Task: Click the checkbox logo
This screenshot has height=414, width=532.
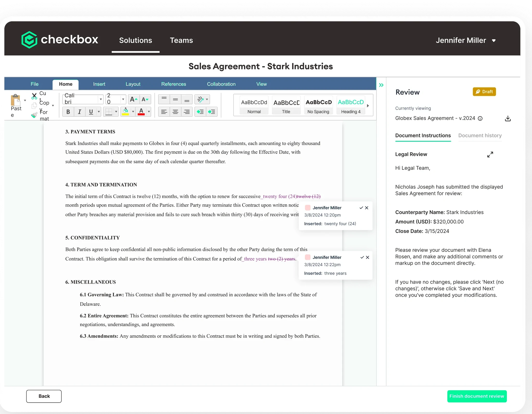Action: click(60, 39)
